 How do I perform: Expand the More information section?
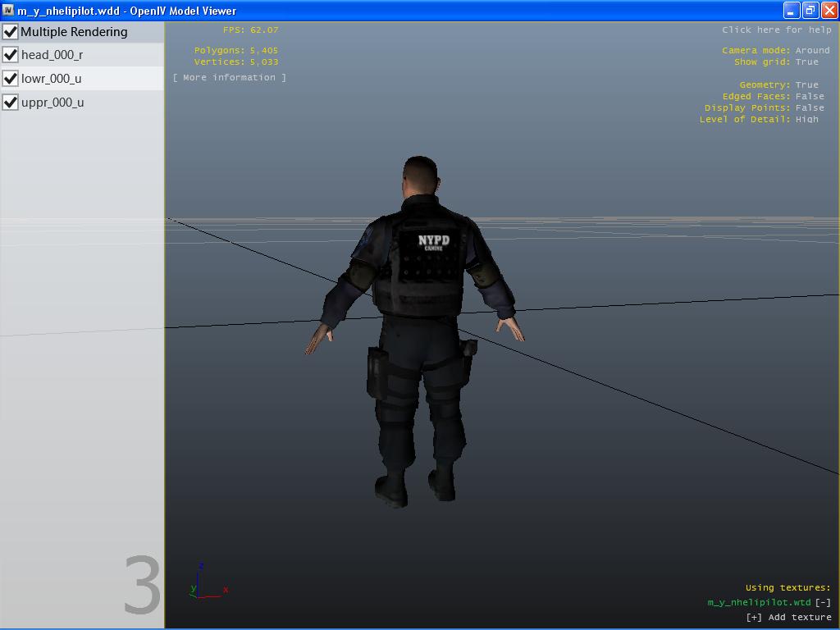(x=230, y=78)
